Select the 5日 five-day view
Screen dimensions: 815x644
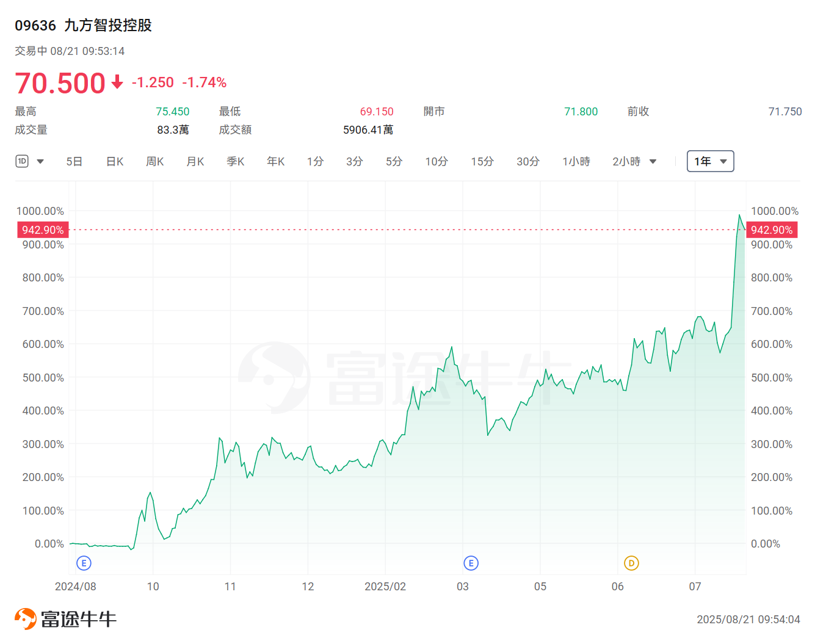(74, 161)
